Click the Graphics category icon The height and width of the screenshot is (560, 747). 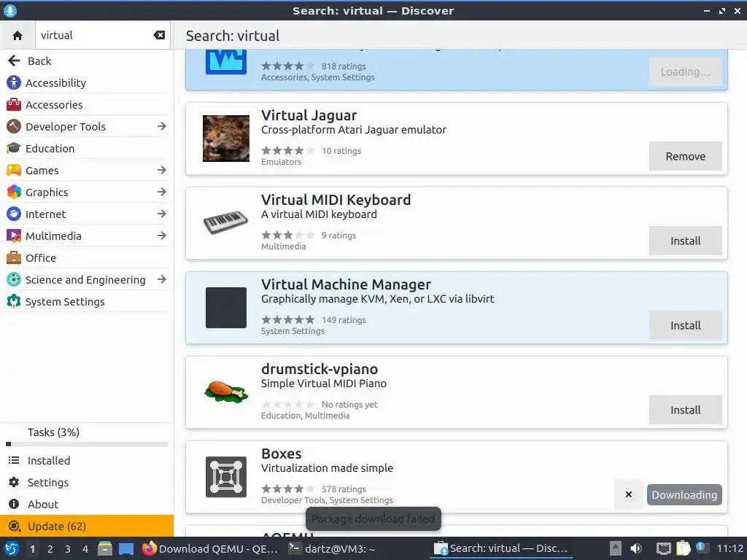[x=14, y=192]
